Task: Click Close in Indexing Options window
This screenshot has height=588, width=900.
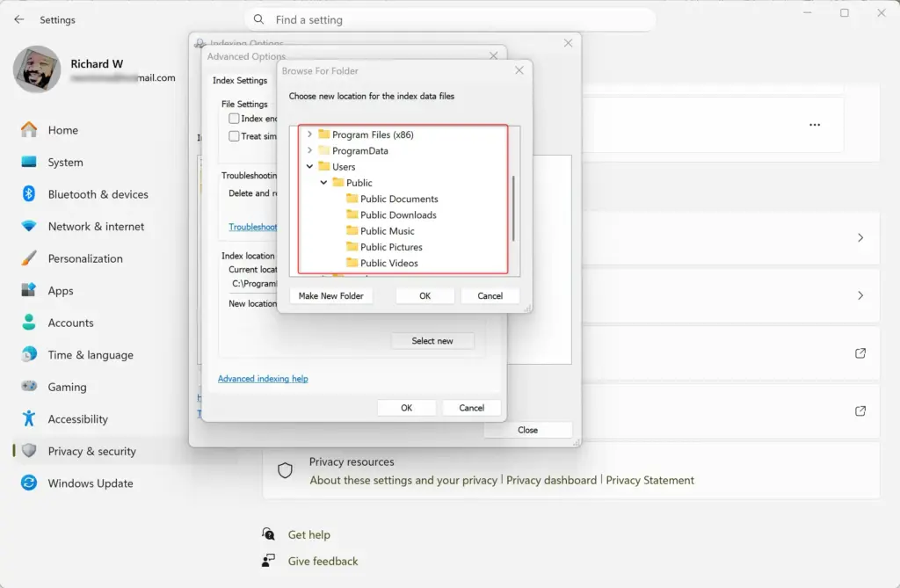Action: 528,430
